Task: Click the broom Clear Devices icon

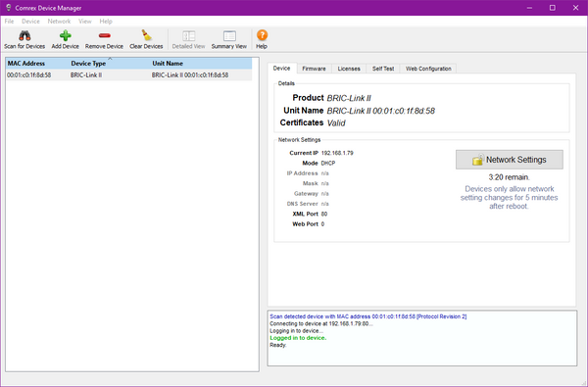Action: (x=146, y=35)
